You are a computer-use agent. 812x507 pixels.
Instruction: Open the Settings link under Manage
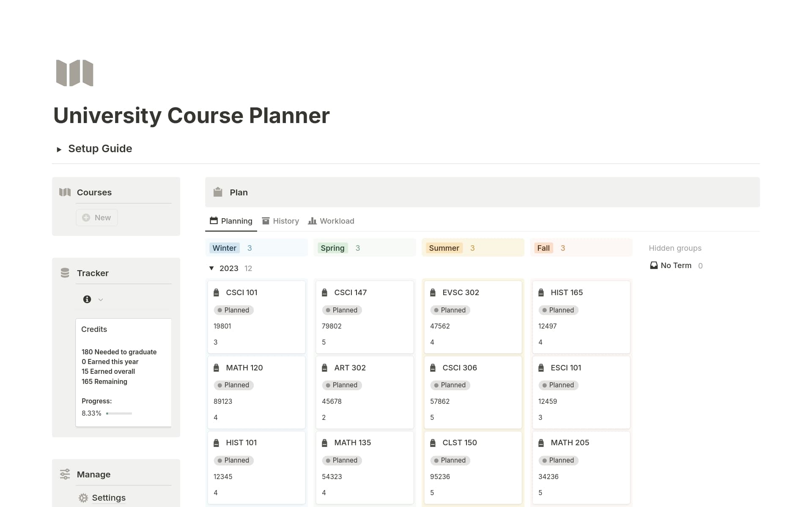(109, 498)
